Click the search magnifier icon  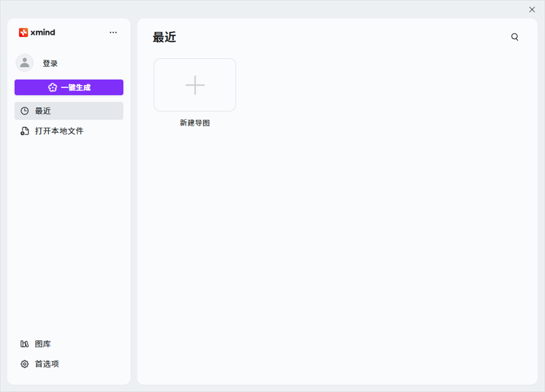tap(515, 37)
